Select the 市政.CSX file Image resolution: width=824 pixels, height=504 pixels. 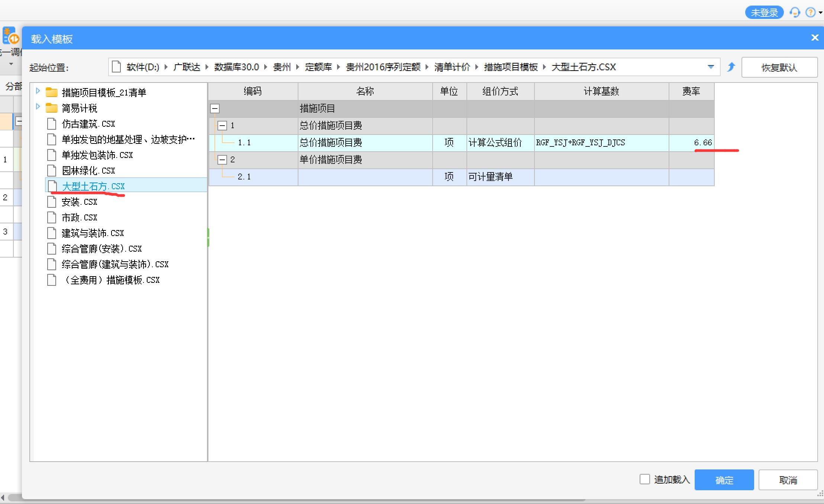80,217
